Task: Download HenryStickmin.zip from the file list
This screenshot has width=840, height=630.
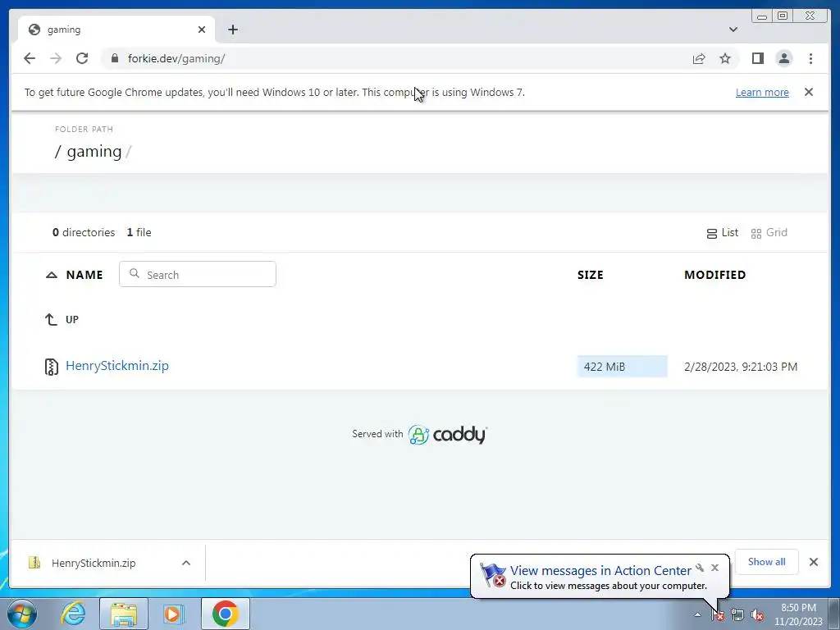Action: tap(116, 365)
